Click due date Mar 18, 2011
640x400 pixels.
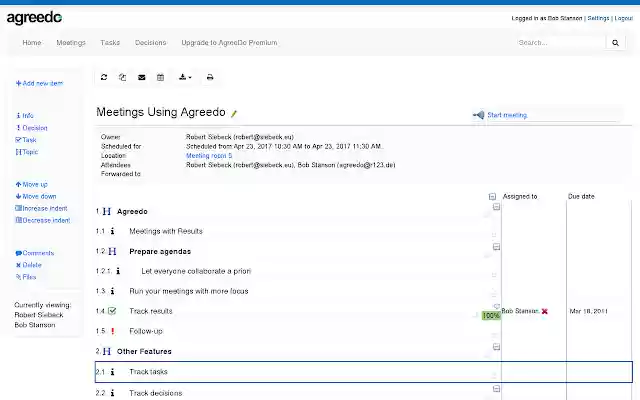[588, 311]
